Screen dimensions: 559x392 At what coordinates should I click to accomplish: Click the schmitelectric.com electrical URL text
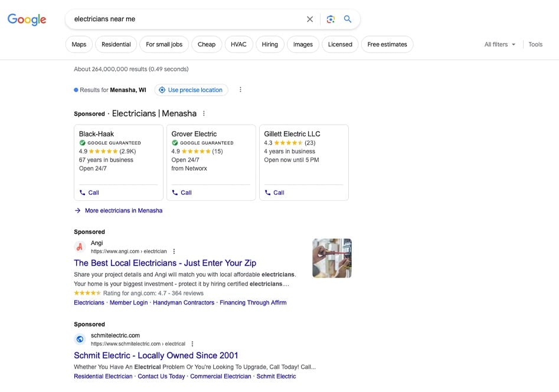138,344
